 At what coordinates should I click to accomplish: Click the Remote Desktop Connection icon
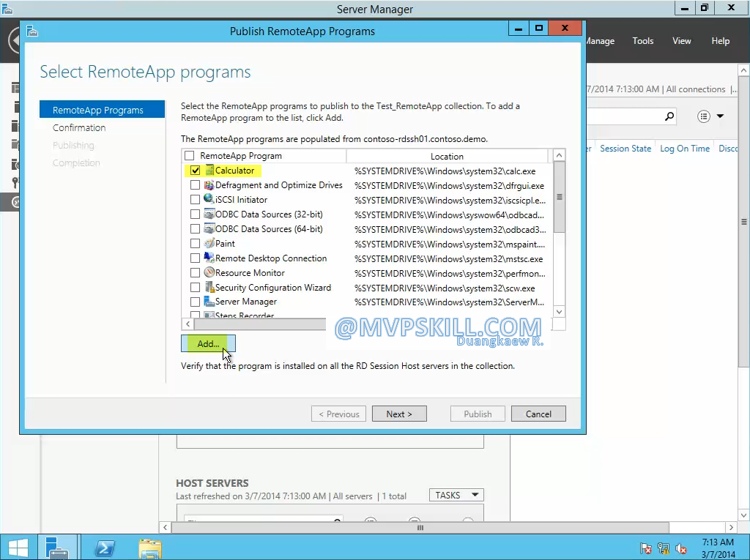tap(209, 258)
